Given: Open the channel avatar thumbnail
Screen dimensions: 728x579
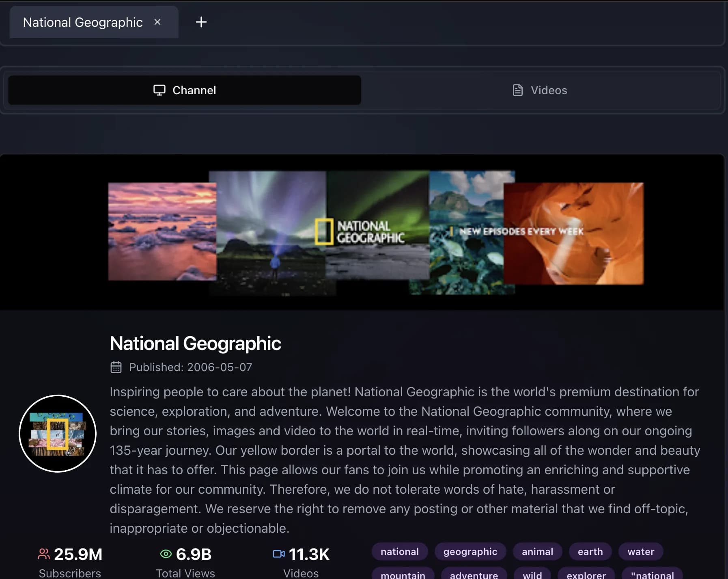Looking at the screenshot, I should 58,433.
